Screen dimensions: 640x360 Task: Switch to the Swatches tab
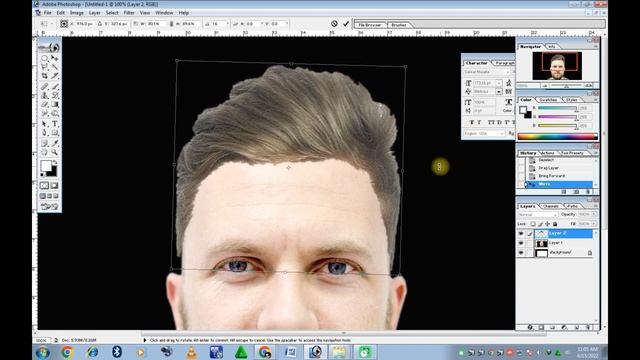(548, 100)
